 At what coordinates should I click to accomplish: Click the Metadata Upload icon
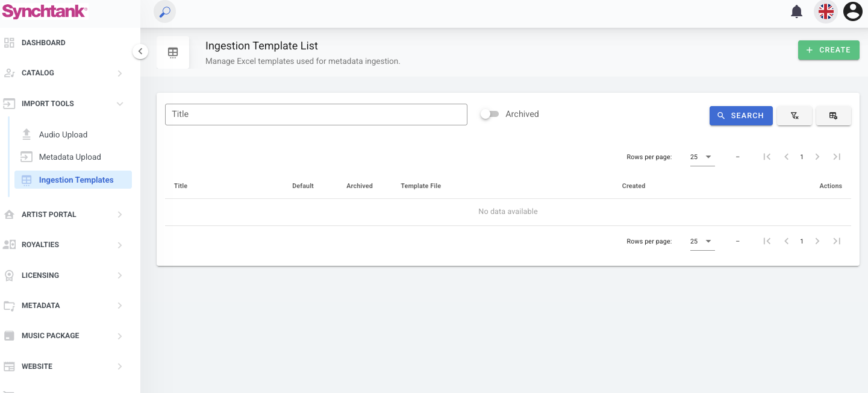point(27,157)
